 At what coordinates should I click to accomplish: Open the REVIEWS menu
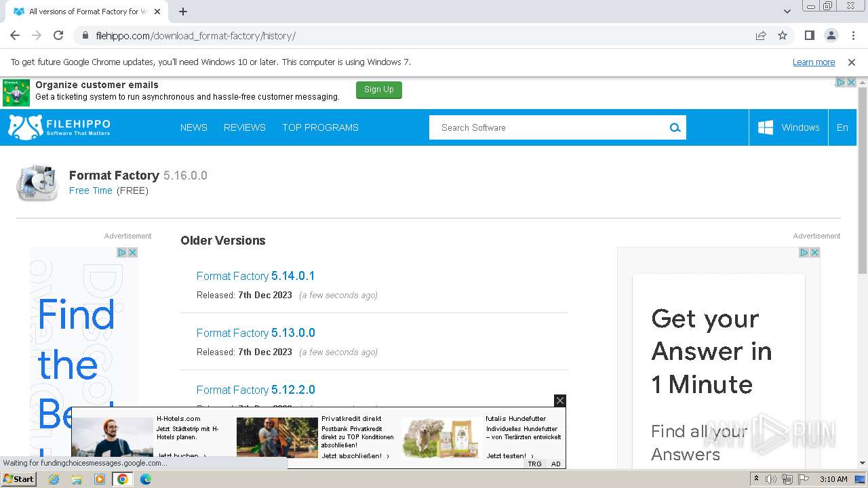pos(245,127)
